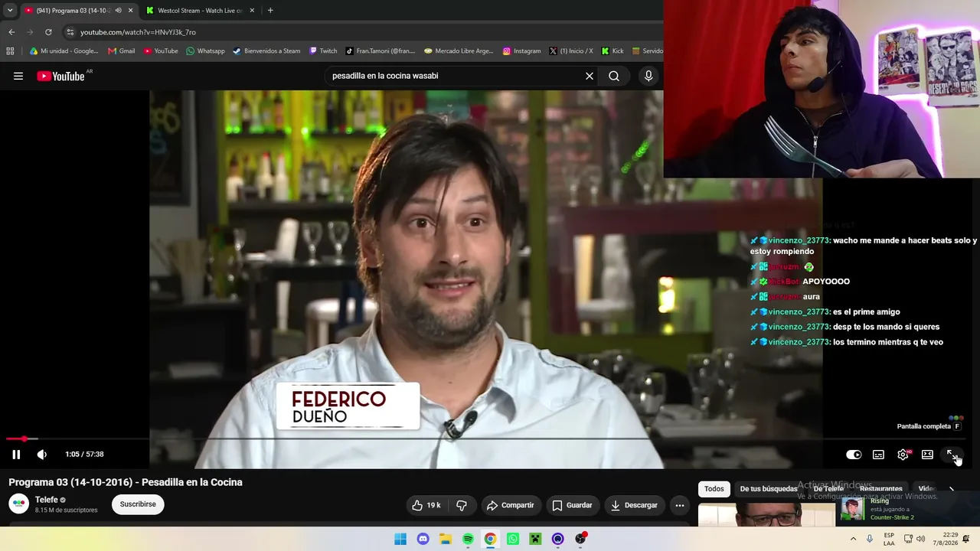Open the Fran.Tamoni TikTok bookmark
The height and width of the screenshot is (551, 980).
pyautogui.click(x=380, y=51)
